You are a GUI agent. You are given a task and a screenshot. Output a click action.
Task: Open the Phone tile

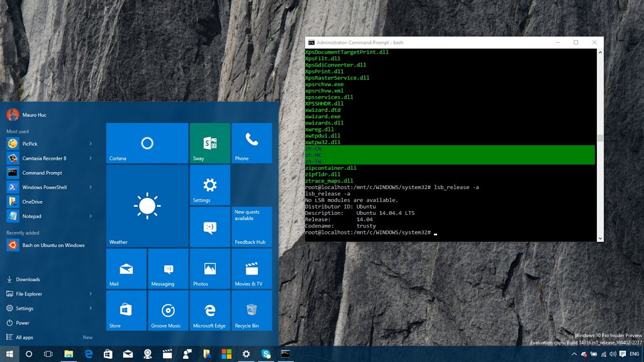pyautogui.click(x=252, y=143)
